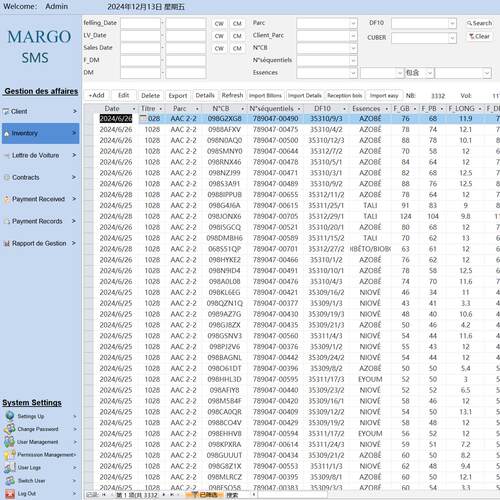Click the Permission Management key icon

(9, 454)
